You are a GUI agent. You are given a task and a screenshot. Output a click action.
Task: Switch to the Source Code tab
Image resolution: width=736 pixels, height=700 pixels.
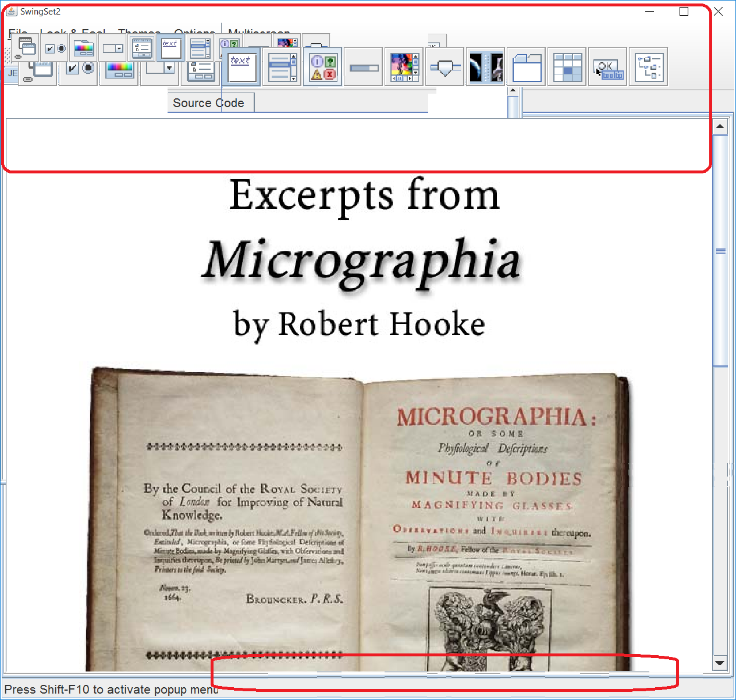click(208, 103)
